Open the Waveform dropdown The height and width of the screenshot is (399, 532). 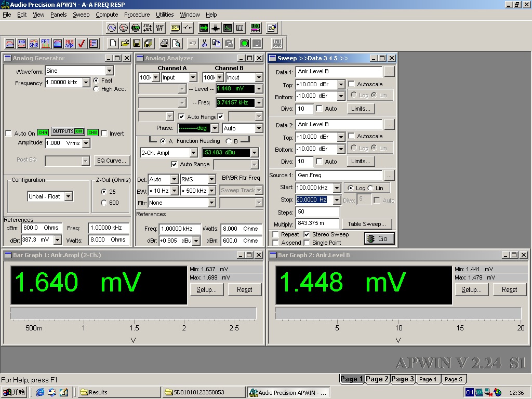[109, 71]
